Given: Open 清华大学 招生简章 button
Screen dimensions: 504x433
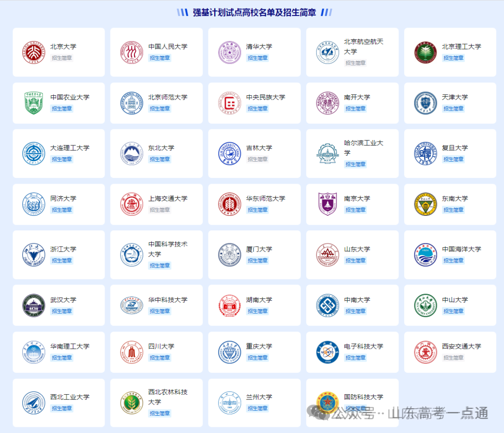Looking at the screenshot, I should pyautogui.click(x=257, y=58).
